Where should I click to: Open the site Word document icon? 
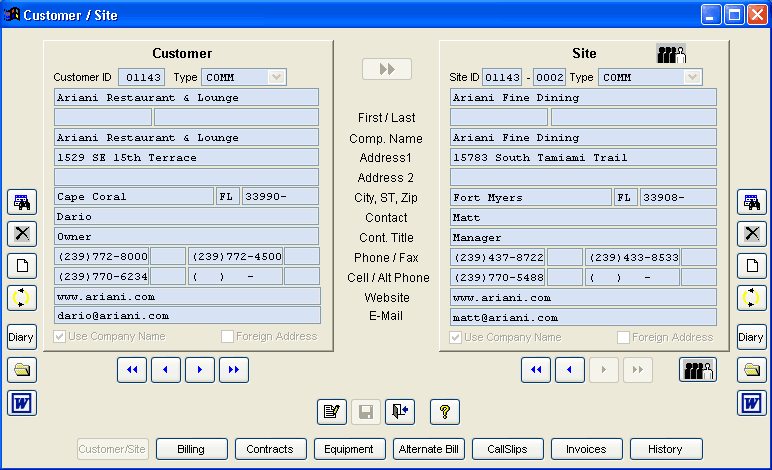click(751, 403)
